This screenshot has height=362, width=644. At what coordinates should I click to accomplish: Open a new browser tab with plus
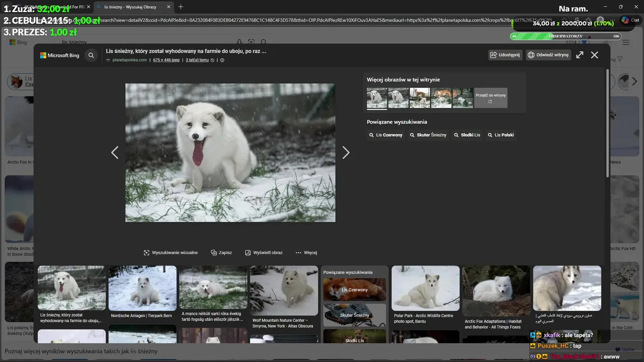pos(181,7)
